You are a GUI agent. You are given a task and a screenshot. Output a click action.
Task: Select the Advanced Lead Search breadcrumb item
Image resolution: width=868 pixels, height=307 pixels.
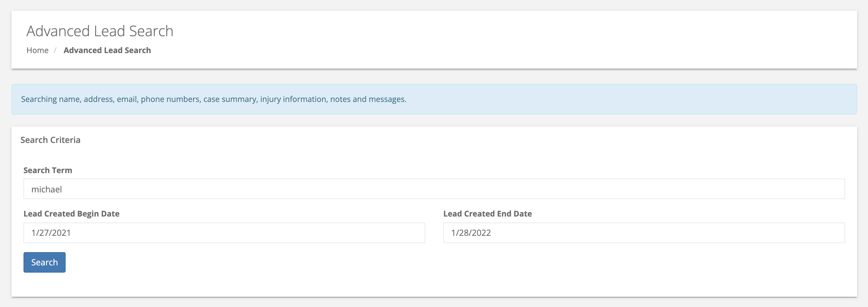pyautogui.click(x=107, y=50)
